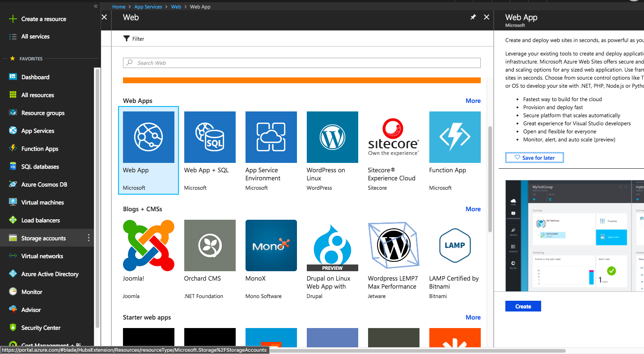Close the previous blade with left X
The width and height of the screenshot is (644, 354).
104,17
